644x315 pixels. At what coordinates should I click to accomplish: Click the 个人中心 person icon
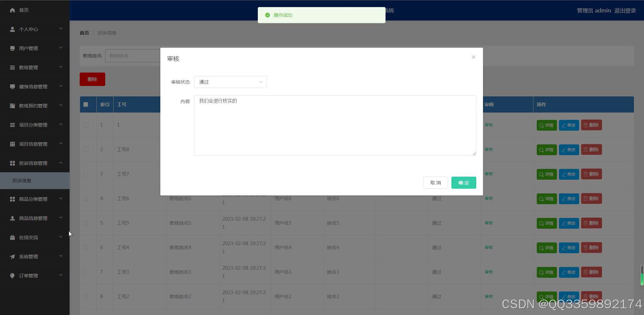[12, 29]
